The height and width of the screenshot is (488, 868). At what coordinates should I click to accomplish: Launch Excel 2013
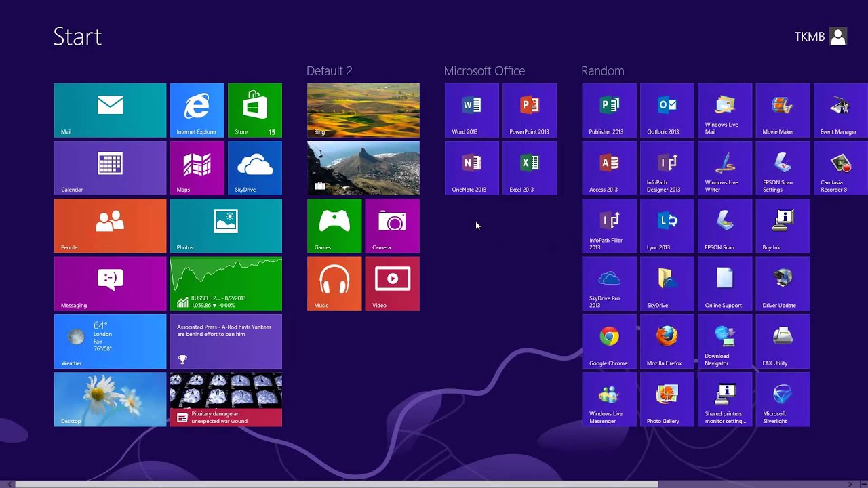point(530,168)
